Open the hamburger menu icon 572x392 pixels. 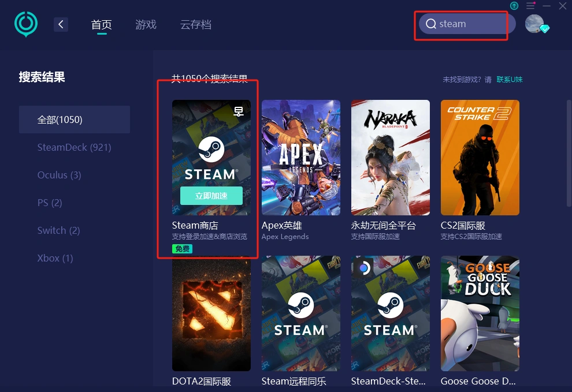(x=530, y=5)
